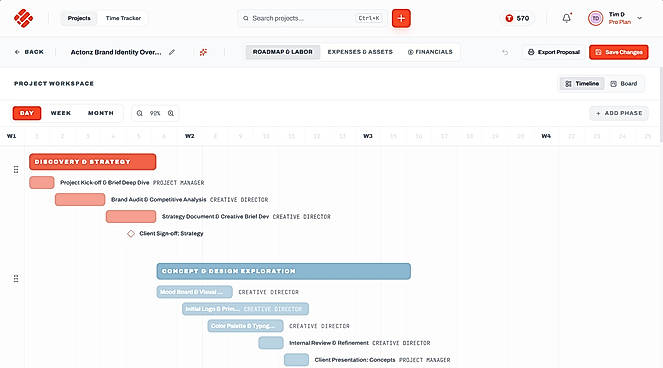This screenshot has width=663, height=368.
Task: Click 'Internal Review & Refinement' label
Action: pyautogui.click(x=329, y=343)
